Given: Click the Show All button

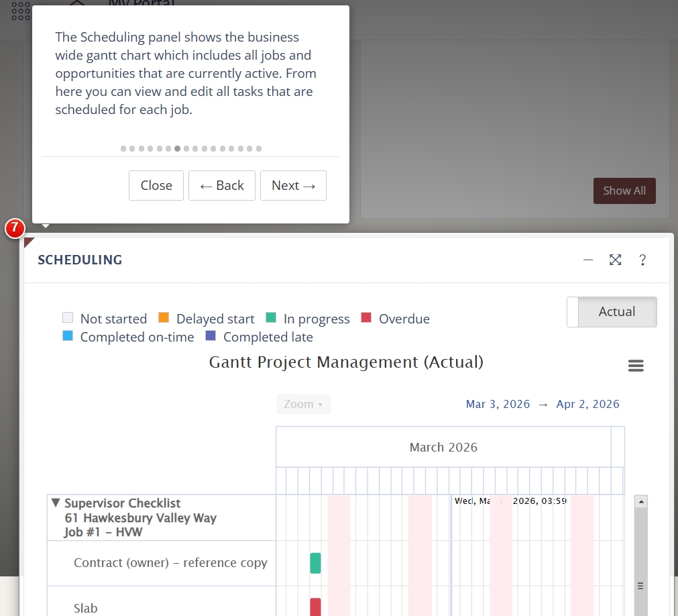Looking at the screenshot, I should [624, 191].
